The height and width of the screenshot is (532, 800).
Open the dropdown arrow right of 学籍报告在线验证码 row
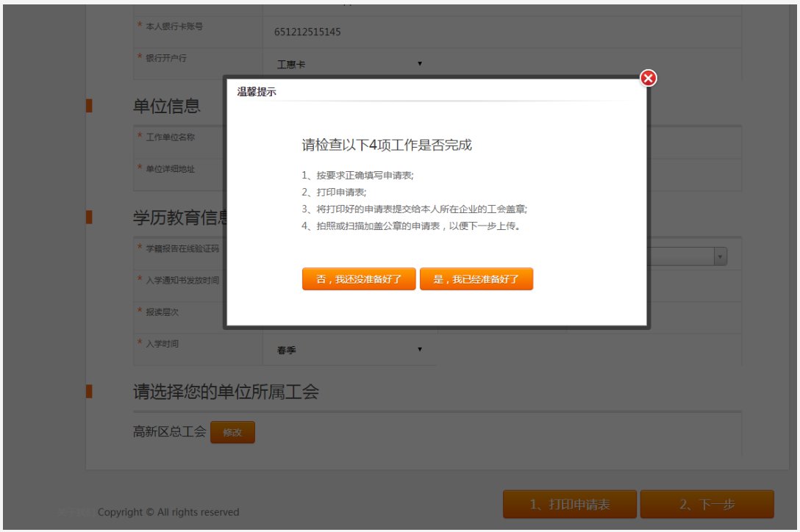[x=721, y=256]
